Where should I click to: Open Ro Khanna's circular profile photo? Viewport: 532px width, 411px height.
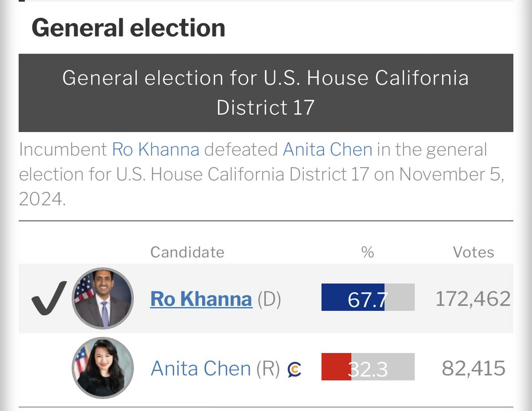(102, 298)
